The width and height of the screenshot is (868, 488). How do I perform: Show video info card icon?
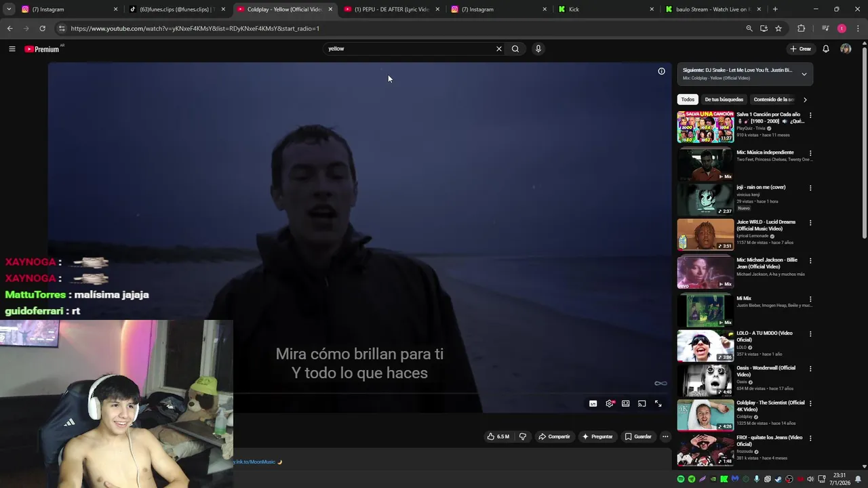[662, 71]
